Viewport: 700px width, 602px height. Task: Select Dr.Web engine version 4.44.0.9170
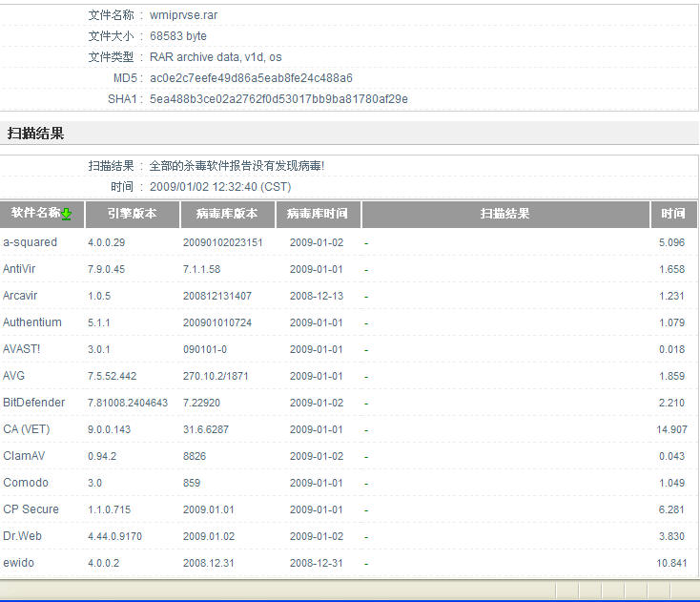(x=114, y=536)
